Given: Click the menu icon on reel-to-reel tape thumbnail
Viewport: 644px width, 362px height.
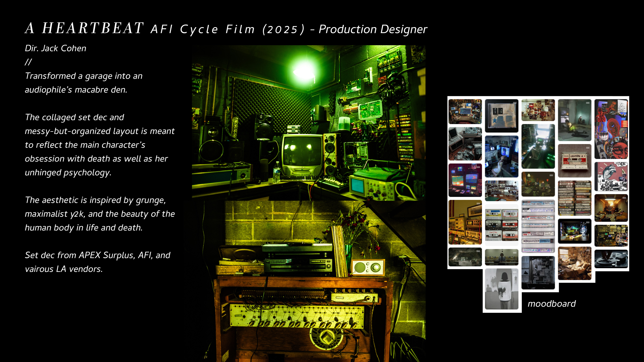Looking at the screenshot, I should point(624,253).
